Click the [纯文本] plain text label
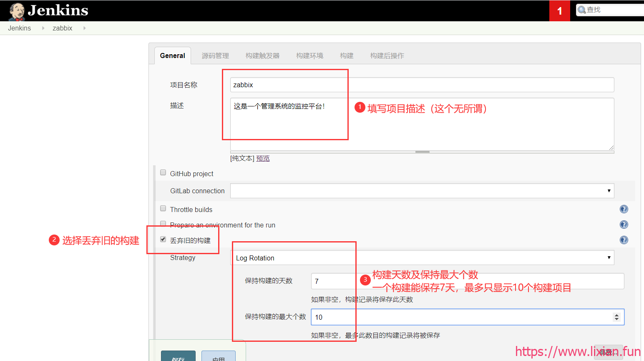This screenshot has width=644, height=361. click(242, 158)
